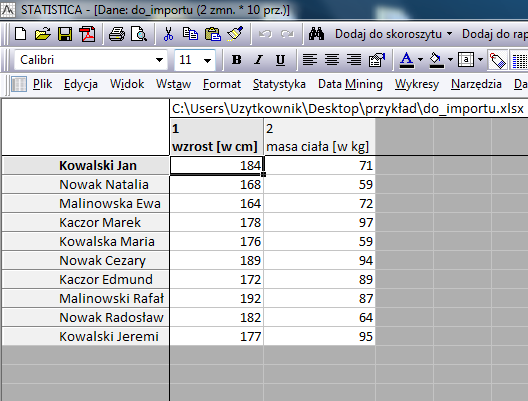Click the Redo arrow icon
This screenshot has width=528, height=401.
coord(287,34)
